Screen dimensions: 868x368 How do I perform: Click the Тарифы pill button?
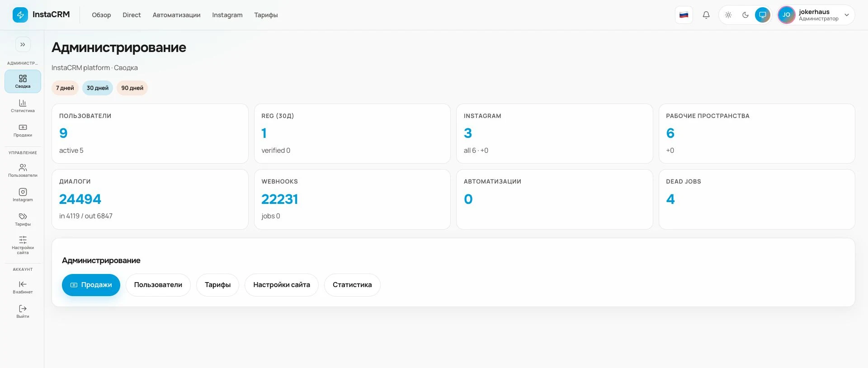click(x=217, y=285)
